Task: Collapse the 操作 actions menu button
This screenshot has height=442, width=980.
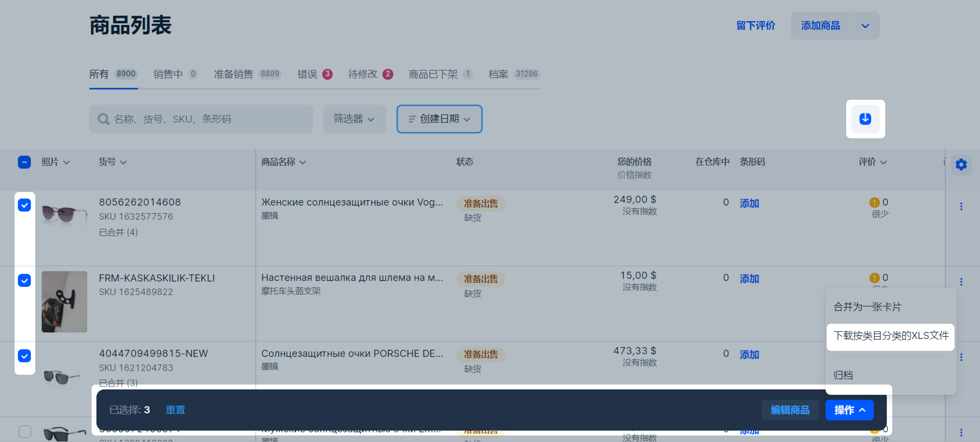Action: (x=850, y=410)
